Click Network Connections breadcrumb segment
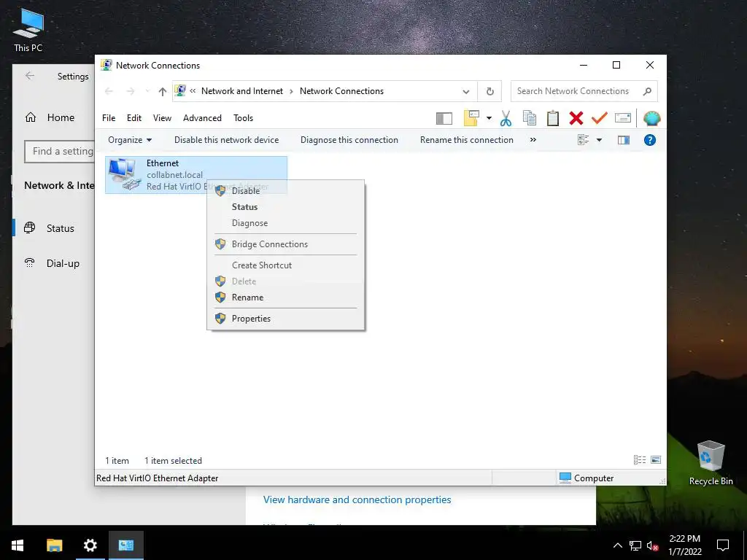This screenshot has width=747, height=560. coord(341,91)
